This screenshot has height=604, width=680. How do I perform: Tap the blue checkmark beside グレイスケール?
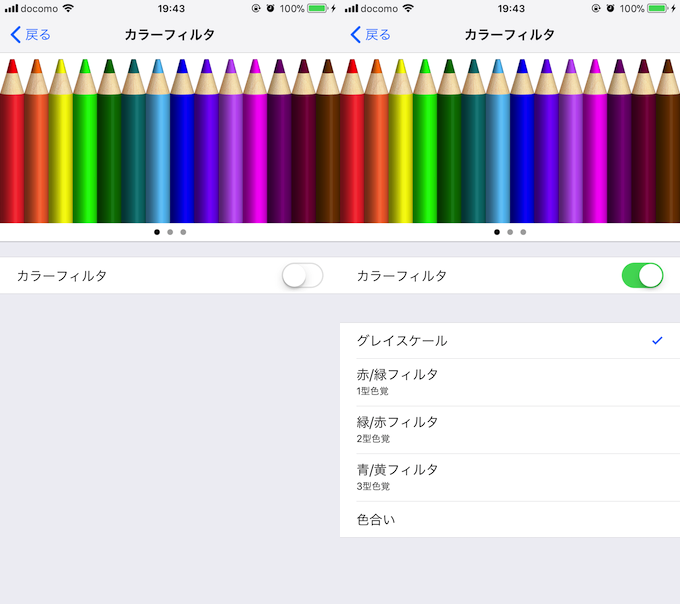click(656, 341)
